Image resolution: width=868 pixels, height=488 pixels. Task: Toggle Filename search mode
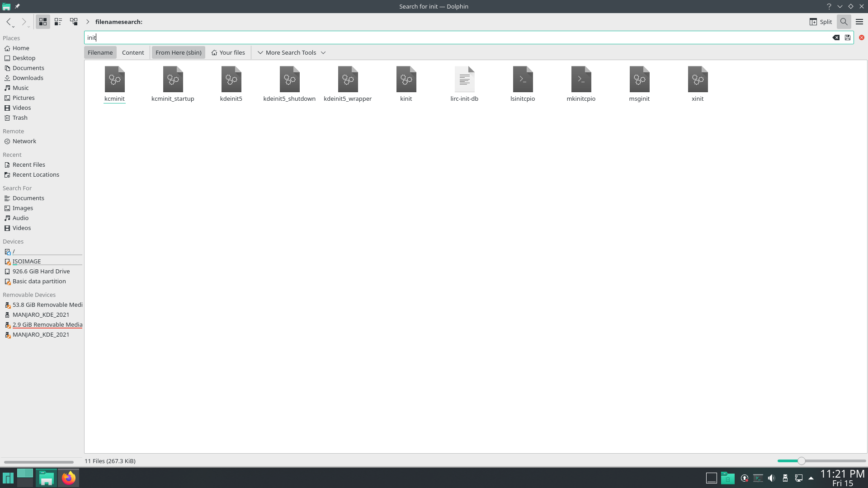coord(100,52)
